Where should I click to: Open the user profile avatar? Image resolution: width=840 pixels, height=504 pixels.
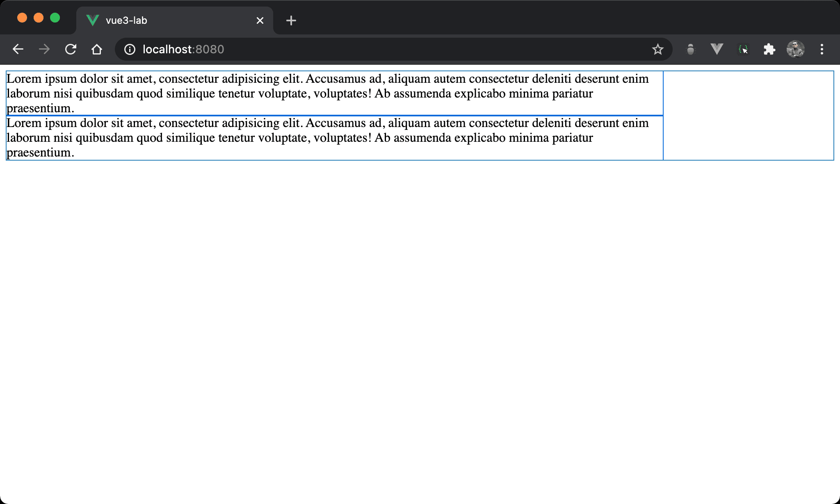pos(795,50)
